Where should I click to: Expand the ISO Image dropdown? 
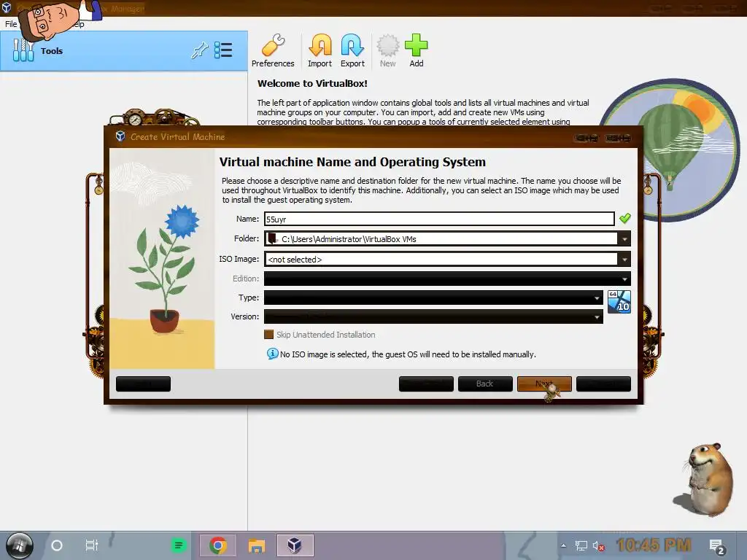pyautogui.click(x=624, y=260)
